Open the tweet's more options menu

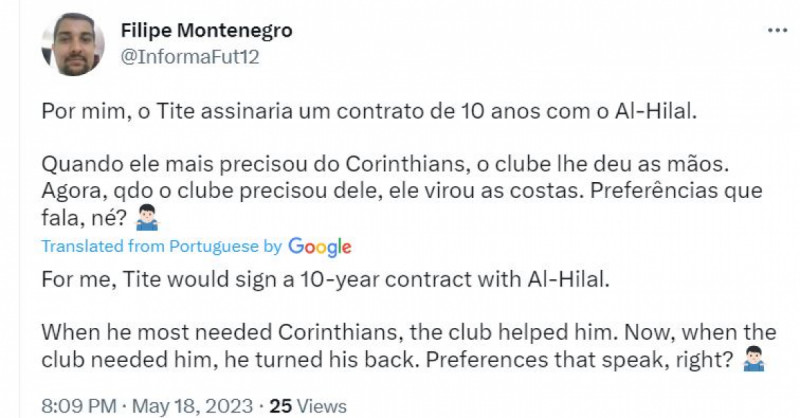(x=776, y=31)
